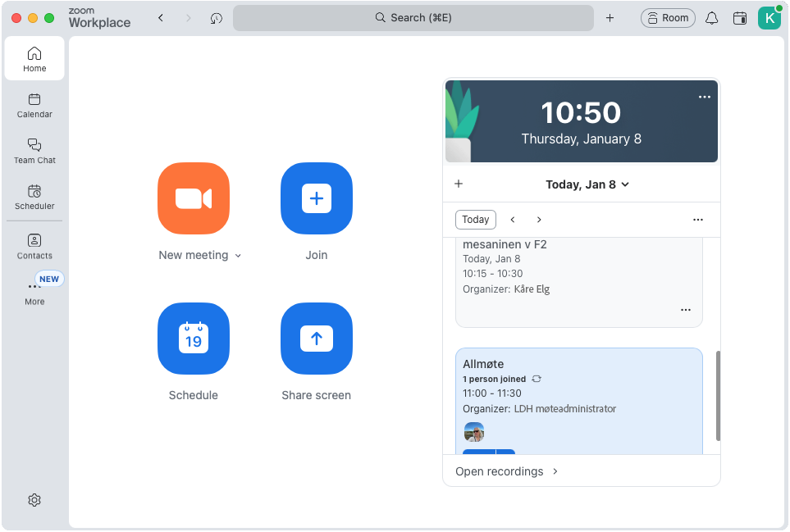This screenshot has height=532, width=790.
Task: Click participant avatar in Allmøte card
Action: 474,432
